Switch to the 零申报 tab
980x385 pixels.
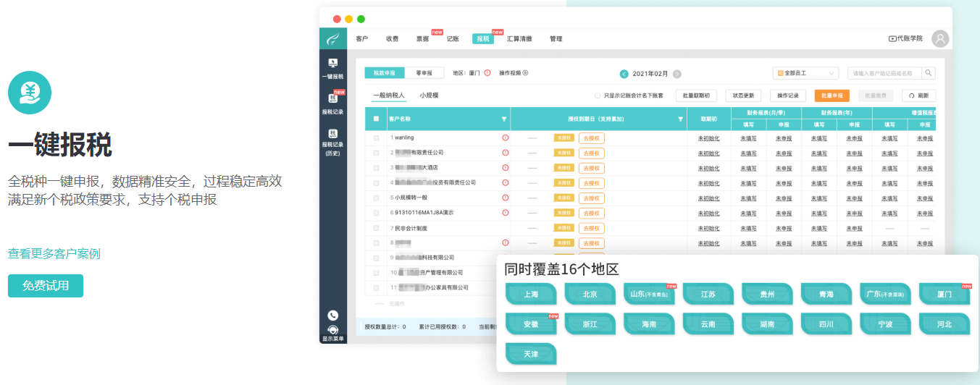pyautogui.click(x=424, y=73)
